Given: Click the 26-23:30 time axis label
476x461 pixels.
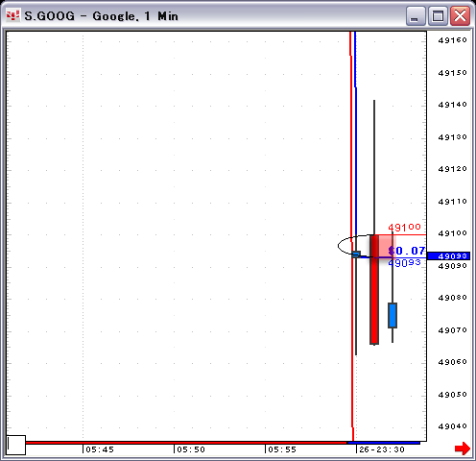Looking at the screenshot, I should (382, 449).
